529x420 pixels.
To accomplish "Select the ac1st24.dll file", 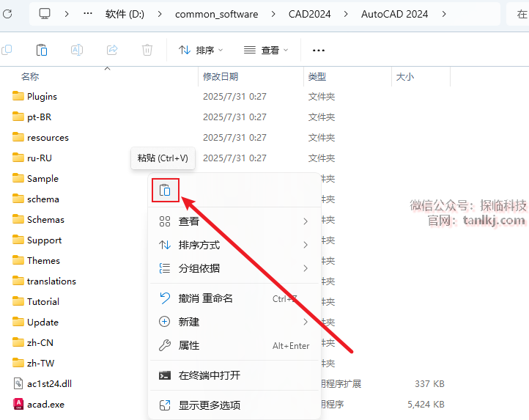I will point(49,383).
